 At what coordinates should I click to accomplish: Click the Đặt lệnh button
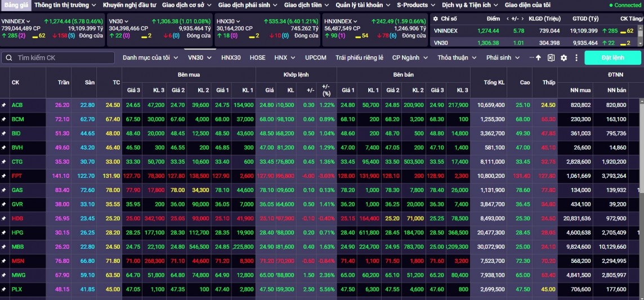click(612, 58)
